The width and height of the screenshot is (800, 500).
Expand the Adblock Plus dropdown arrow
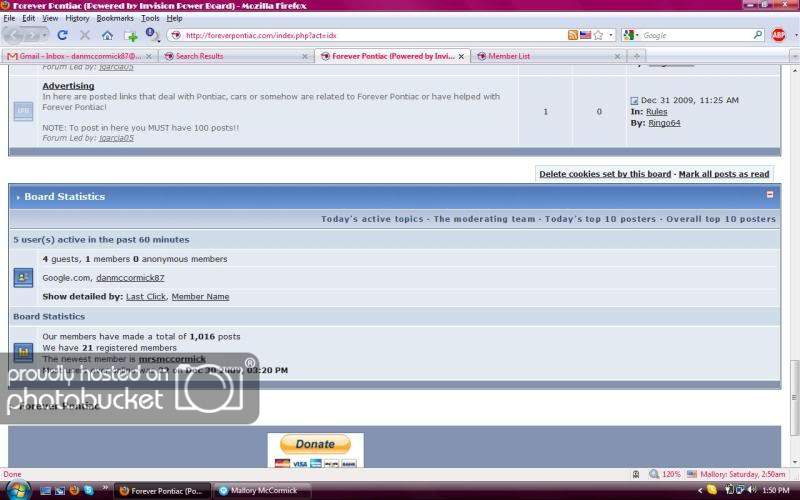796,35
